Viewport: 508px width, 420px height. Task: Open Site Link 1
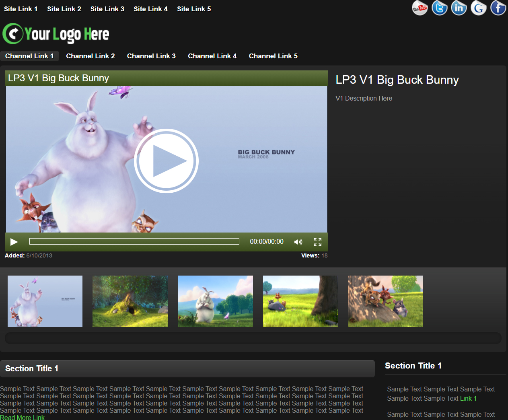tap(21, 9)
